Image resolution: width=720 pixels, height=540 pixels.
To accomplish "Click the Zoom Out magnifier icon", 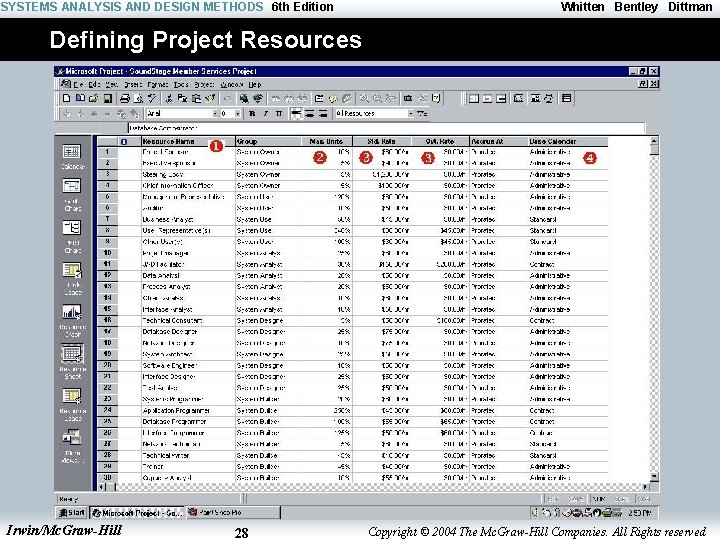I will pyautogui.click(x=377, y=98).
